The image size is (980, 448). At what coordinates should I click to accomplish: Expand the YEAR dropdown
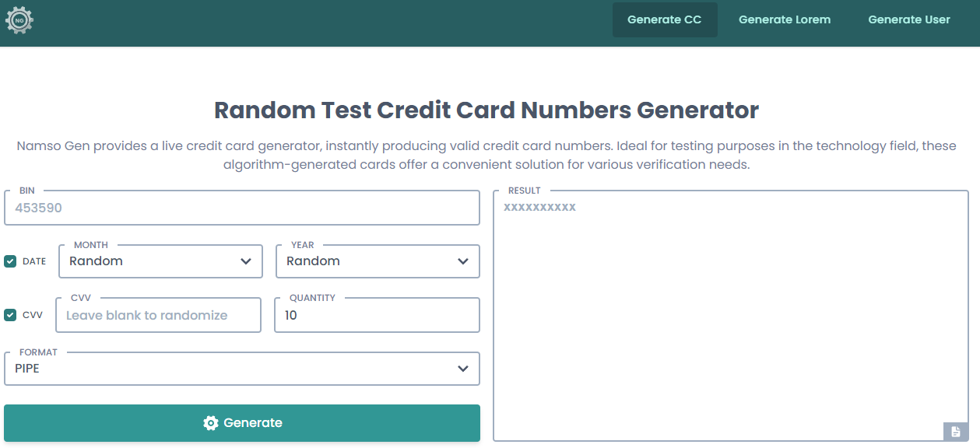click(x=378, y=261)
